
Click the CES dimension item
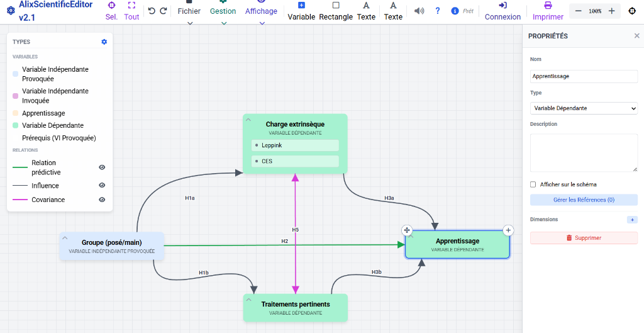pos(295,161)
